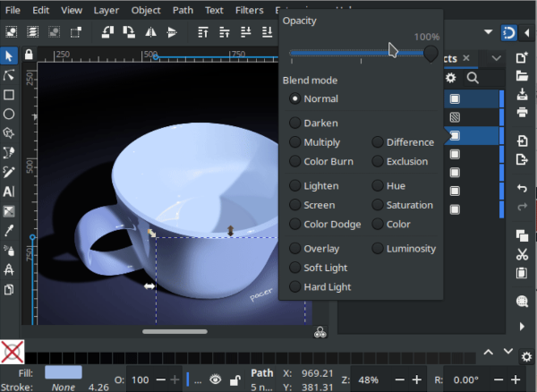The height and width of the screenshot is (392, 537).
Task: Select the Ellipse tool in the toolbox
Action: click(9, 114)
